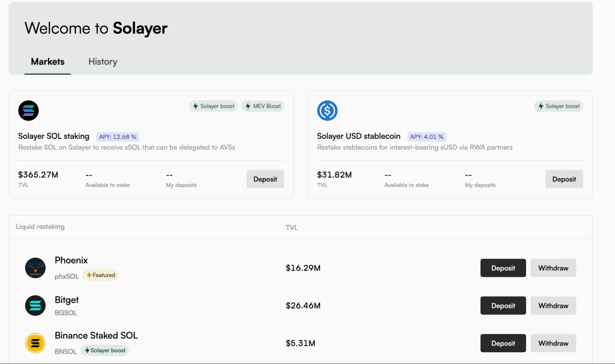The height and width of the screenshot is (364, 615).
Task: Click the USD stablecoin dollar logo icon
Action: (327, 110)
